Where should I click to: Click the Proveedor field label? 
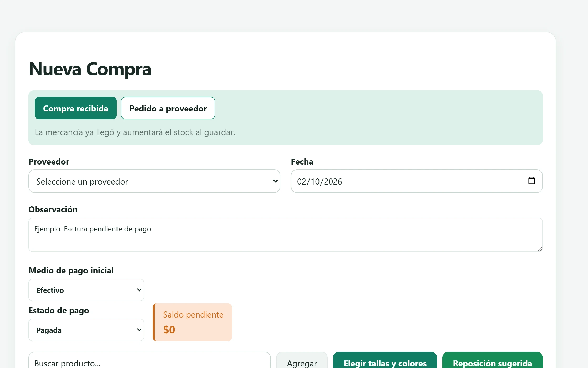[49, 162]
